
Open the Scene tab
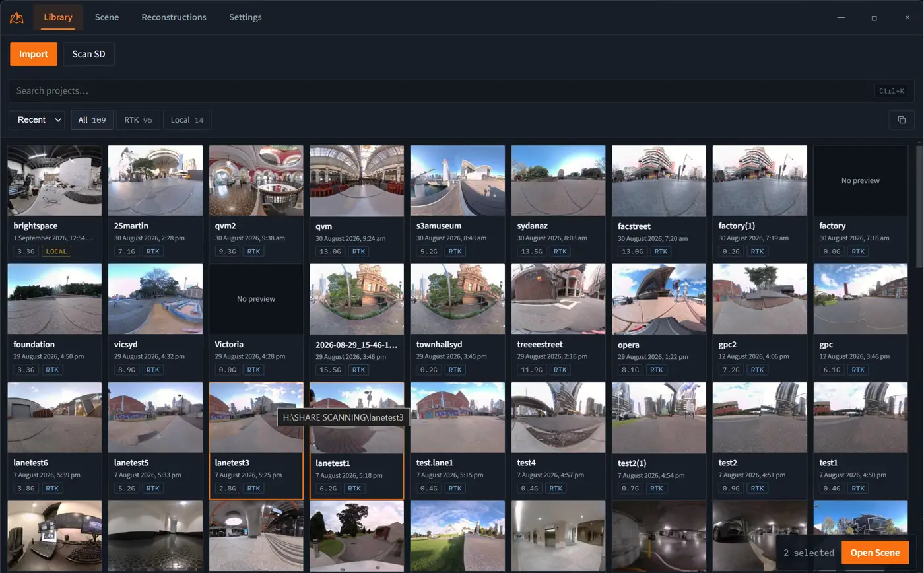[107, 17]
